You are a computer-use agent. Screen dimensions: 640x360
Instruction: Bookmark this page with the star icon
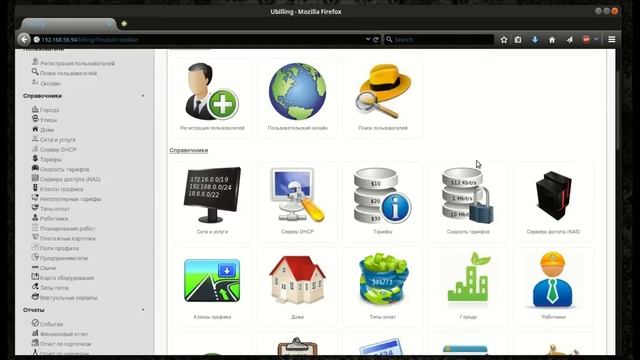coord(504,40)
